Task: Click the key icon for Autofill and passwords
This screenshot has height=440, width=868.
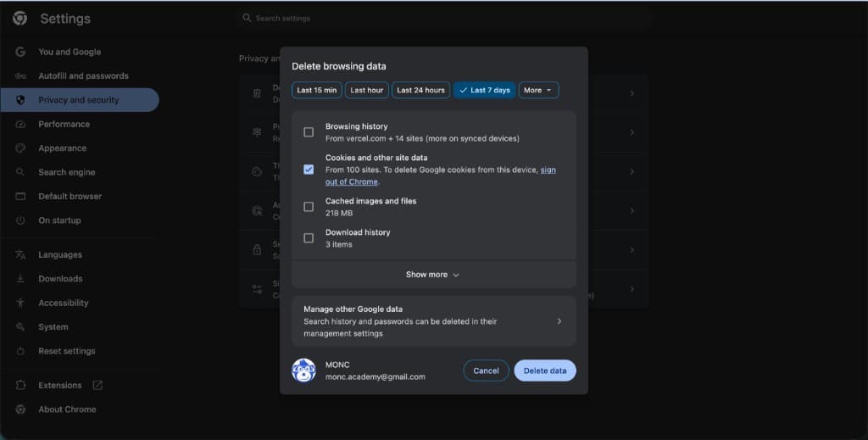Action: 20,75
